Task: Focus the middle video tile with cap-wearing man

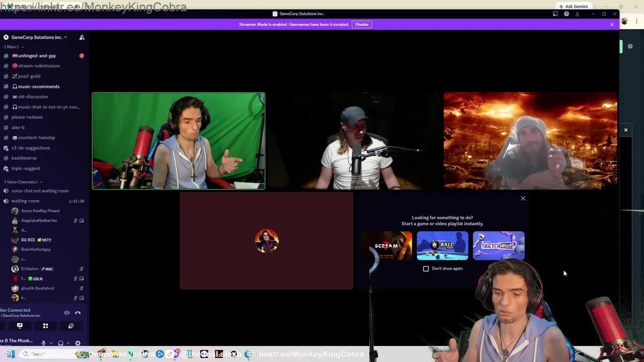Action: coord(354,141)
